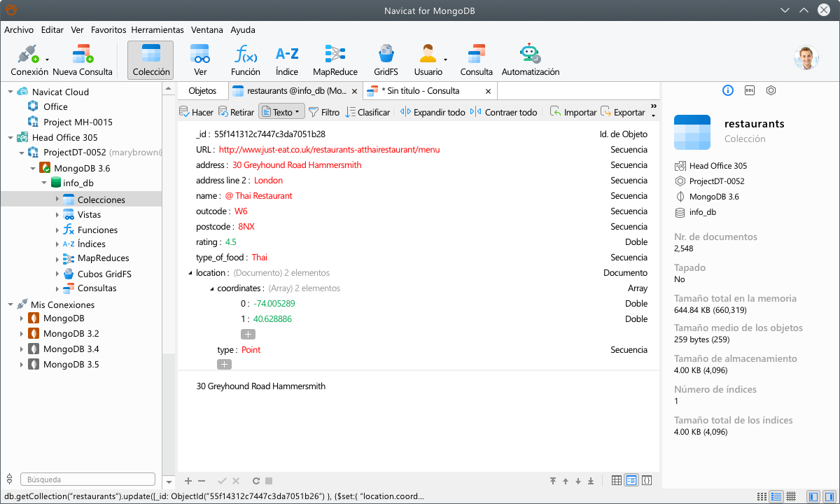
Task: Select Funciones in the tree
Action: pos(97,230)
